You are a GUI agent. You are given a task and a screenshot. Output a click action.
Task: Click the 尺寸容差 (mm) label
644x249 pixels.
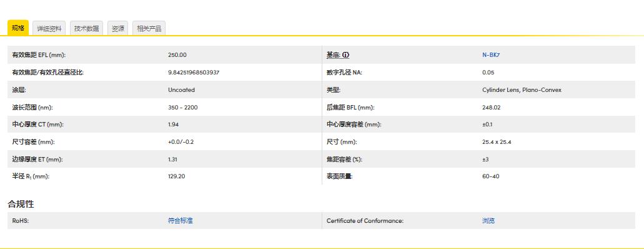coord(33,142)
